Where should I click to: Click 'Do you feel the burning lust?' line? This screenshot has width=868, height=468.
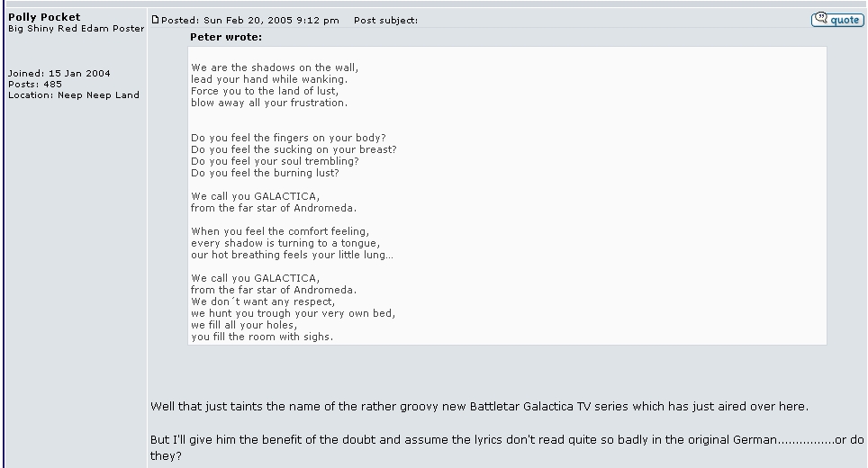point(266,173)
